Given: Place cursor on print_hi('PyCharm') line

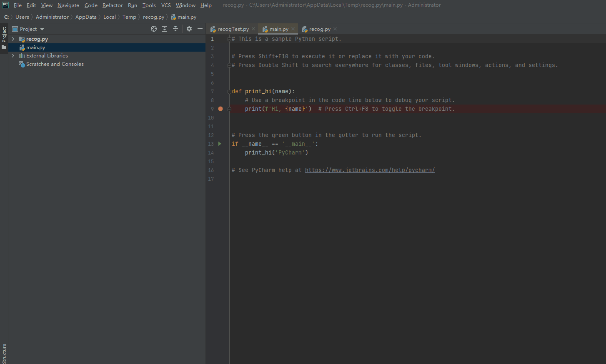Looking at the screenshot, I should (277, 152).
